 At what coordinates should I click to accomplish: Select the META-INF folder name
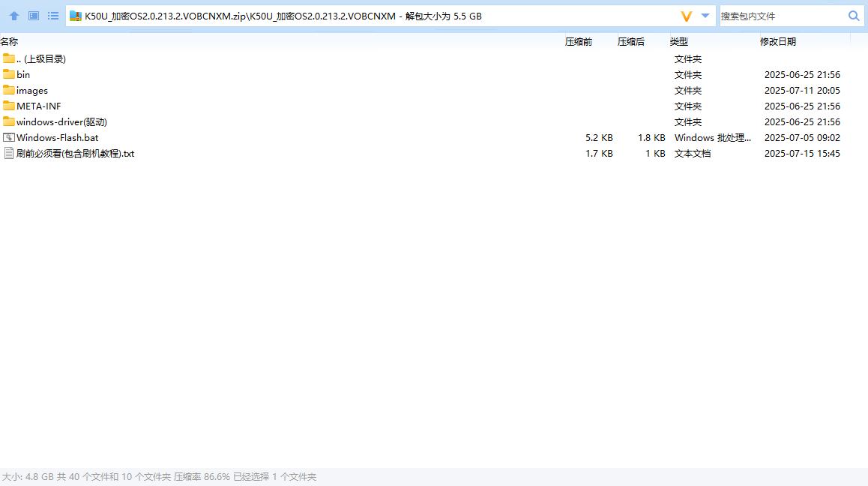39,106
